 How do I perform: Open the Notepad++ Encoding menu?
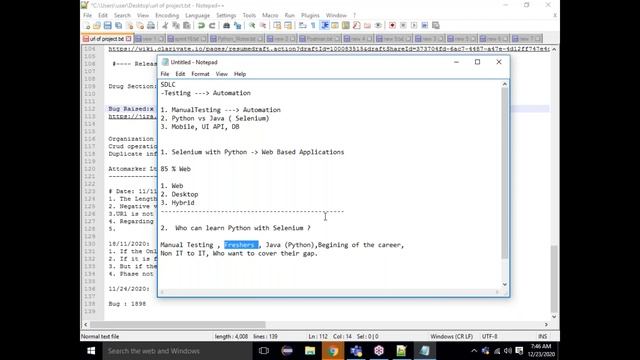(x=167, y=15)
